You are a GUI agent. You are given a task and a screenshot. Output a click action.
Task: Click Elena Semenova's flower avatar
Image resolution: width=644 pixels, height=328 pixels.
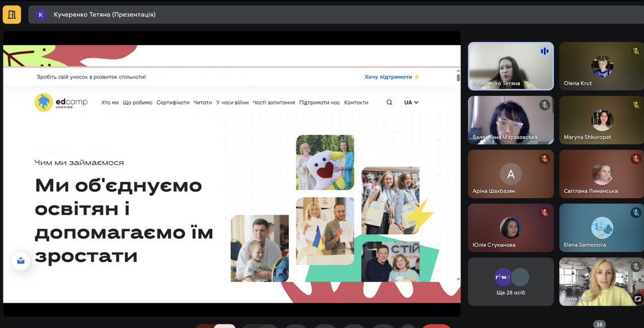(601, 227)
